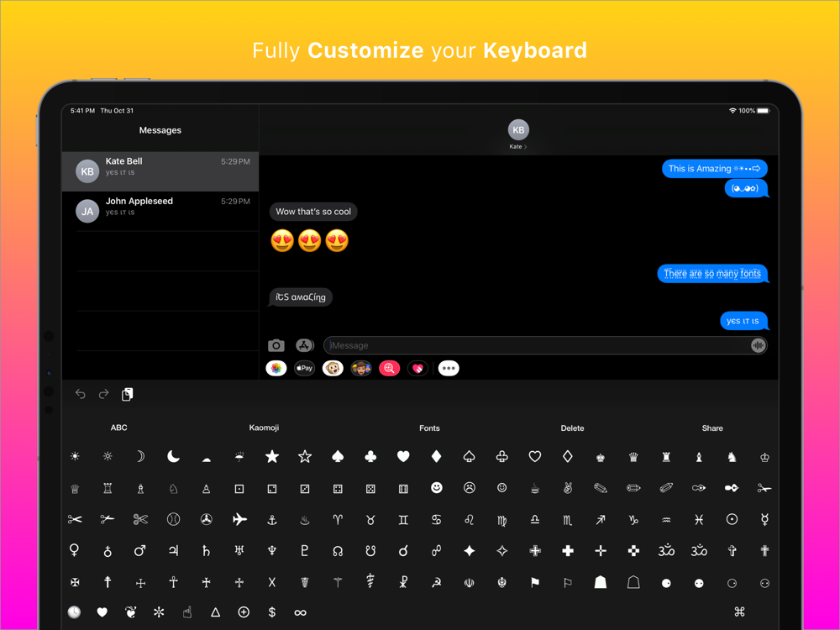Viewport: 840px width, 630px height.
Task: Open the camera in Messages
Action: (276, 345)
